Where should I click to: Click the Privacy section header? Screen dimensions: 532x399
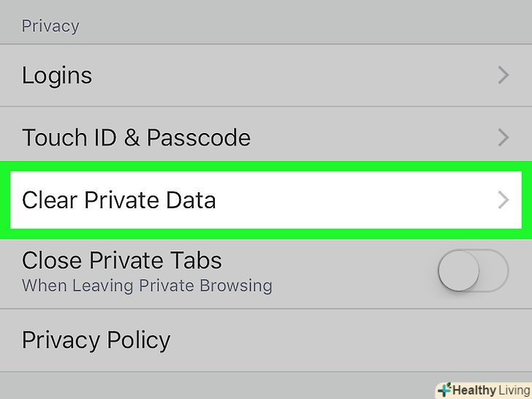point(50,26)
